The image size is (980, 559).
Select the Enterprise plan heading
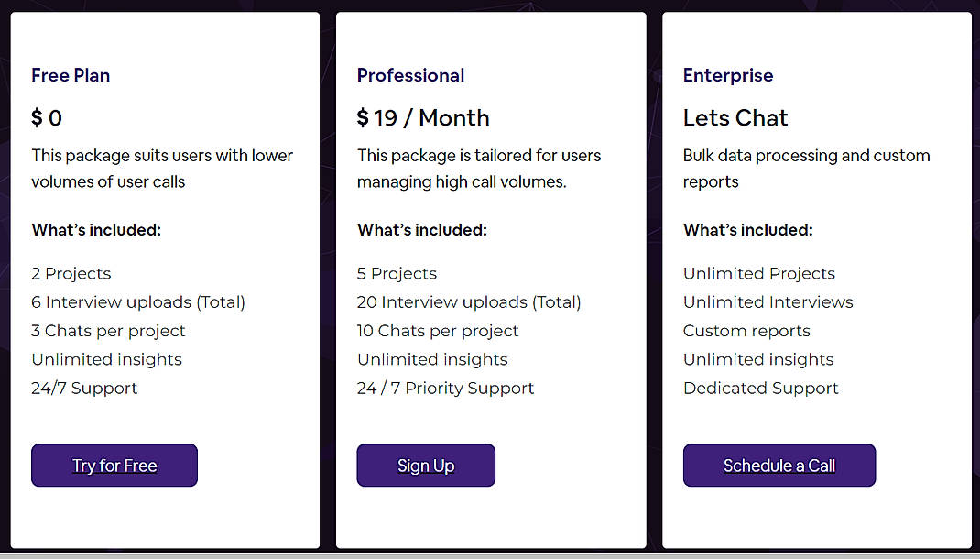(728, 76)
